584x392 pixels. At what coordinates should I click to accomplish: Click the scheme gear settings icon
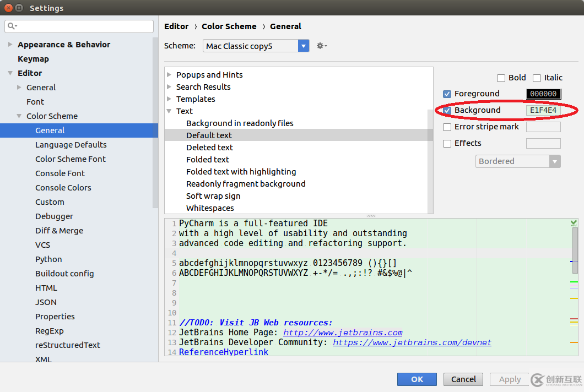[321, 46]
